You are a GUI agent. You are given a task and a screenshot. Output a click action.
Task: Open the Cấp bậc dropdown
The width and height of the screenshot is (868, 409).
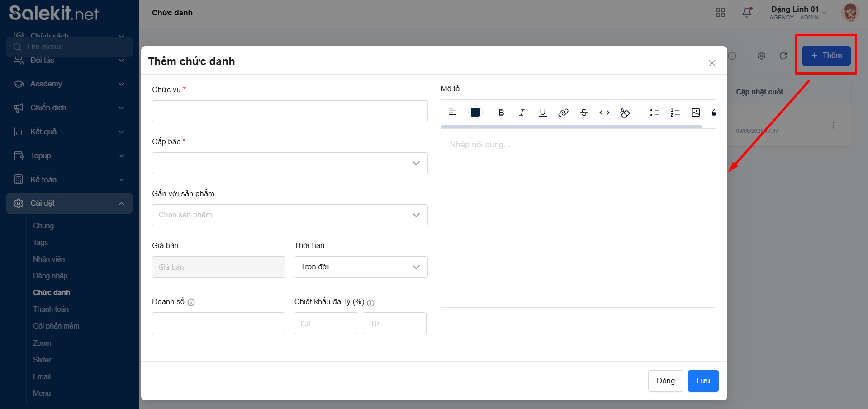[289, 163]
